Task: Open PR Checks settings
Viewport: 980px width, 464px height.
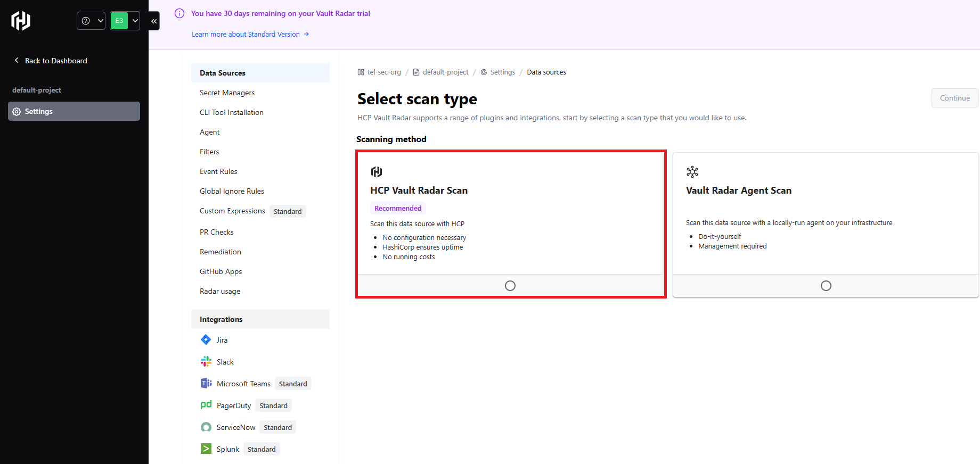Action: pyautogui.click(x=216, y=232)
